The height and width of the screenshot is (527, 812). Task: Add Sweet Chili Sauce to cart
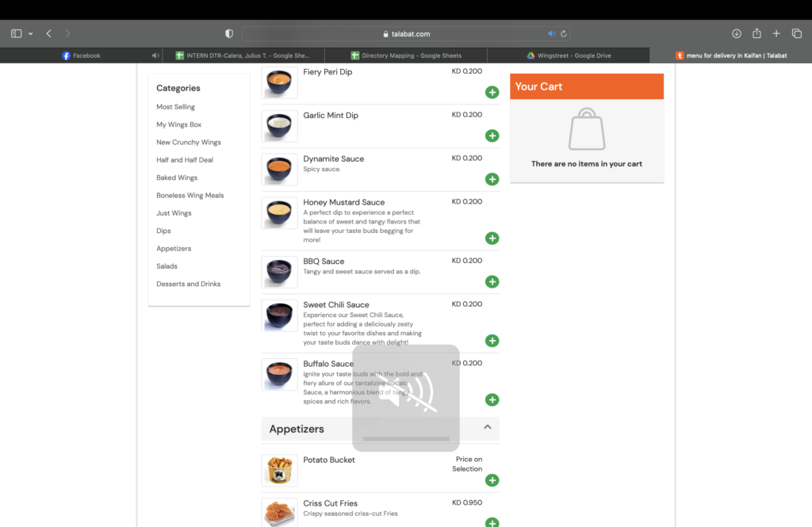click(x=492, y=341)
